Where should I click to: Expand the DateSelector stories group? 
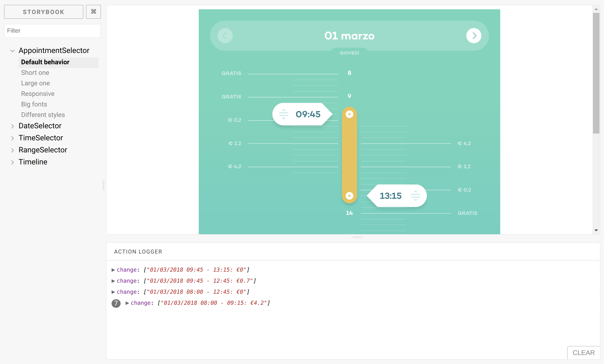(x=12, y=126)
